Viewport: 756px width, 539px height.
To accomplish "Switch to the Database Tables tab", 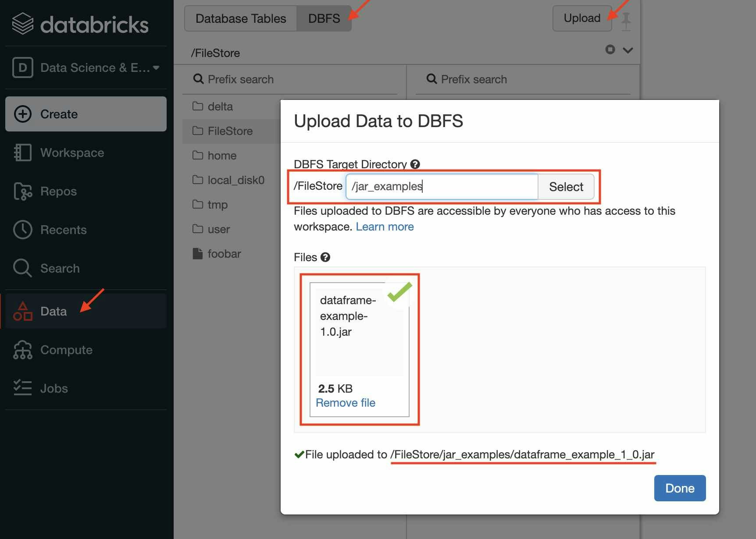I will tap(241, 18).
